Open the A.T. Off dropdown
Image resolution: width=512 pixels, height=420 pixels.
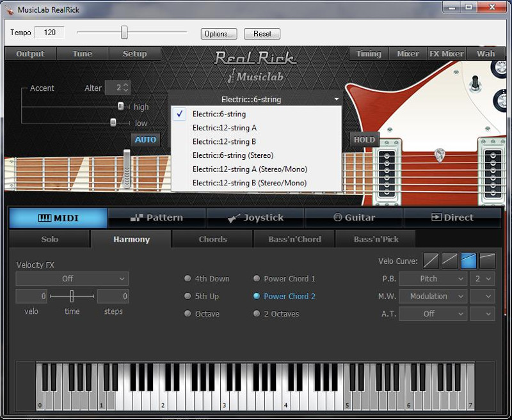point(433,314)
